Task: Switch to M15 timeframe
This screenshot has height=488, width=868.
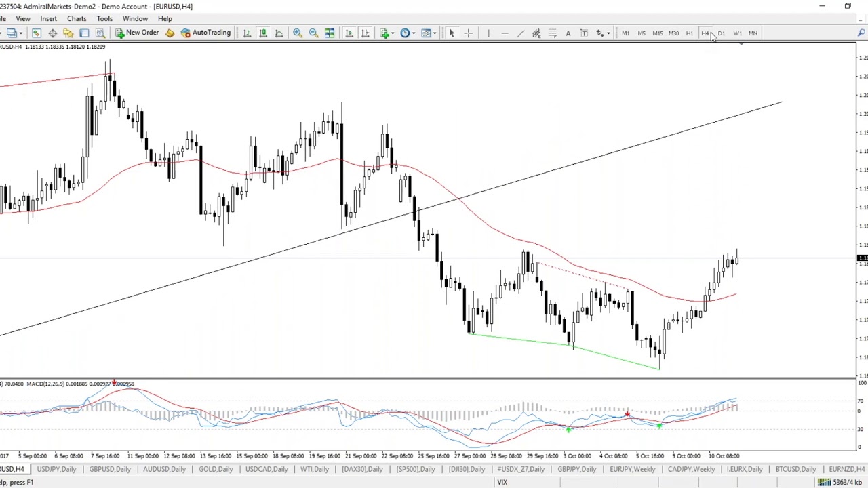Action: (x=657, y=33)
